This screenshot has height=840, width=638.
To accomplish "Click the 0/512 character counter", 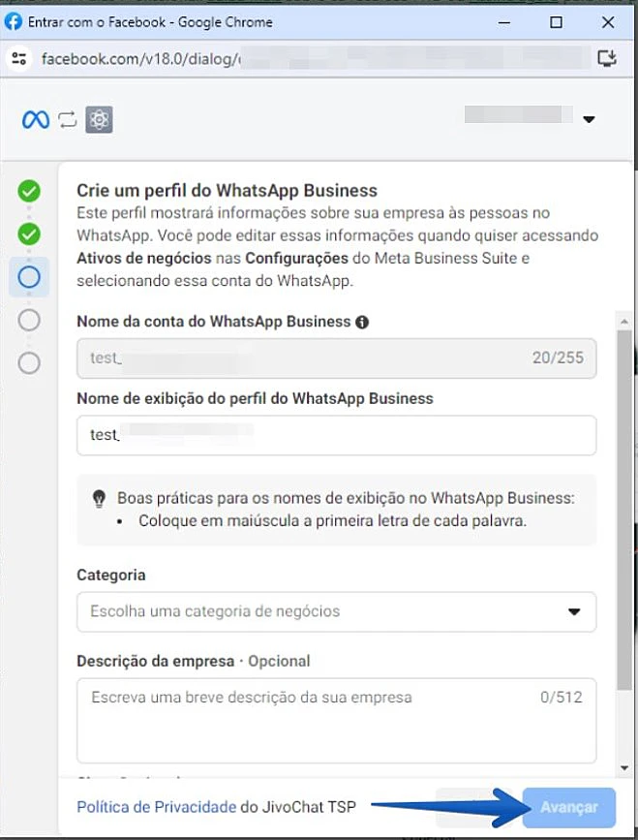I will tap(561, 697).
